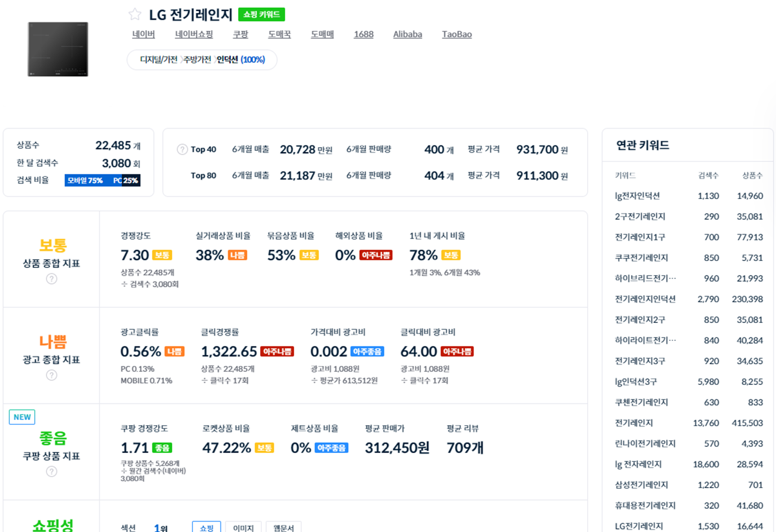Viewport: 776px width, 532px height.
Task: Open the 쿠팡 link
Action: tap(240, 34)
